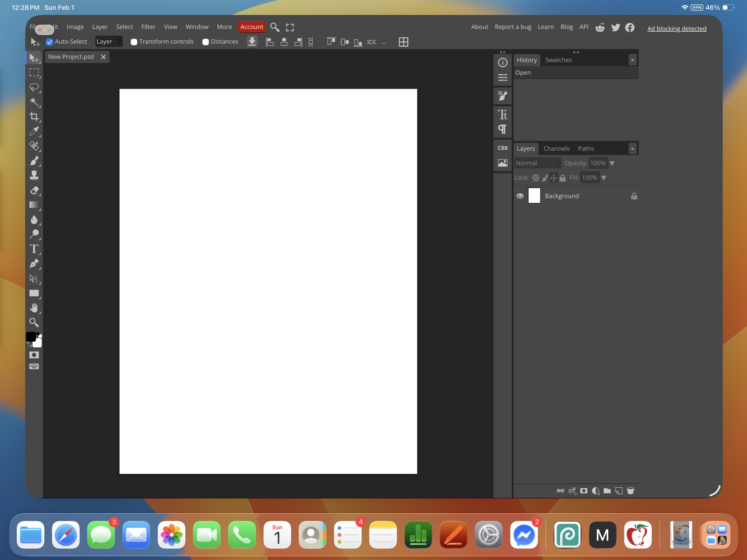Add a new adjustment layer
This screenshot has width=747, height=560.
596,491
